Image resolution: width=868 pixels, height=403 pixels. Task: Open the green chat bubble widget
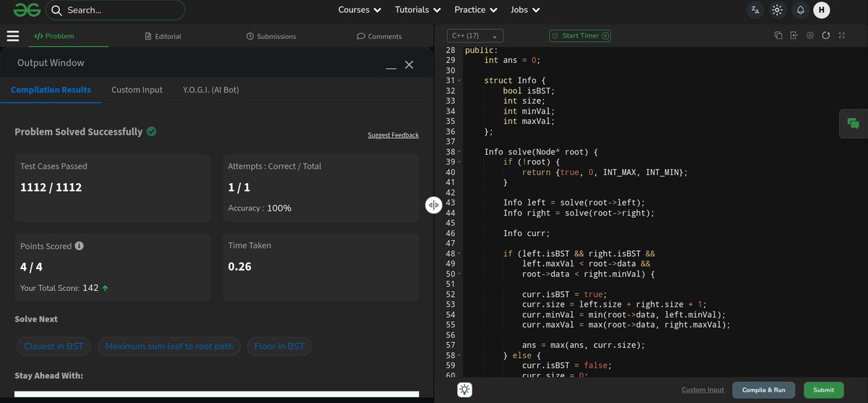click(854, 123)
